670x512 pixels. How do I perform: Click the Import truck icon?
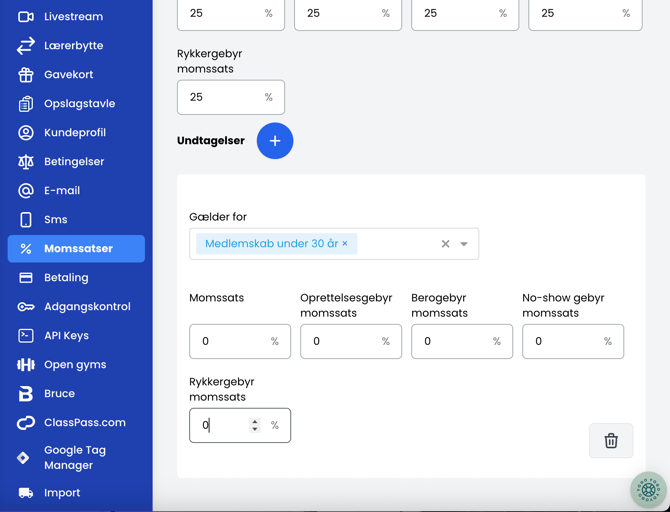pos(26,493)
